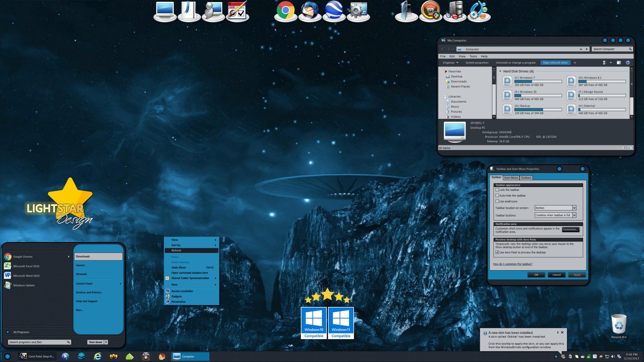Image resolution: width=644 pixels, height=362 pixels.
Task: Enable Auto-hide the taskbar
Action: pos(497,195)
